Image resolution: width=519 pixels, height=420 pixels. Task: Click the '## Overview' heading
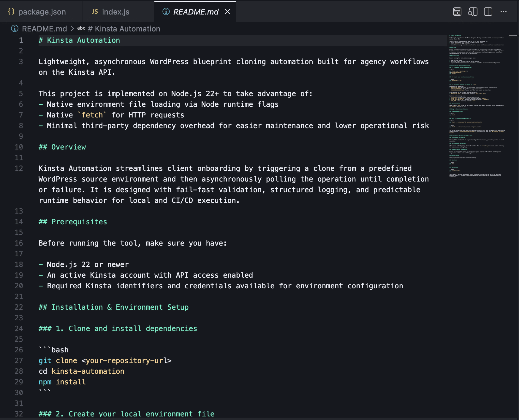pos(62,147)
